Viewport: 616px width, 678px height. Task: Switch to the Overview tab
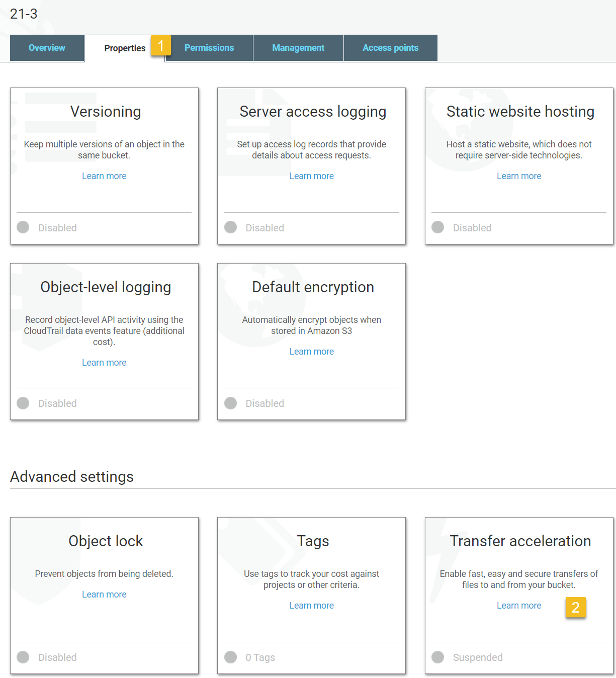(x=47, y=48)
